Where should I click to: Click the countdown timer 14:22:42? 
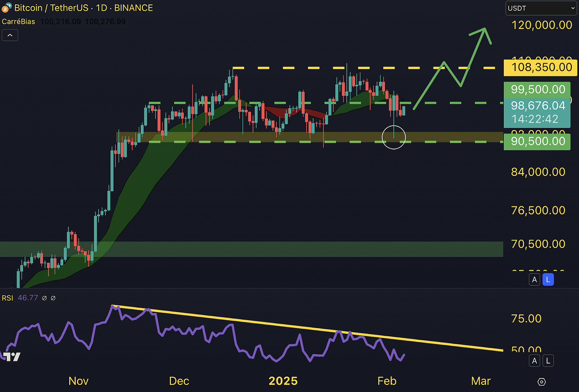534,119
